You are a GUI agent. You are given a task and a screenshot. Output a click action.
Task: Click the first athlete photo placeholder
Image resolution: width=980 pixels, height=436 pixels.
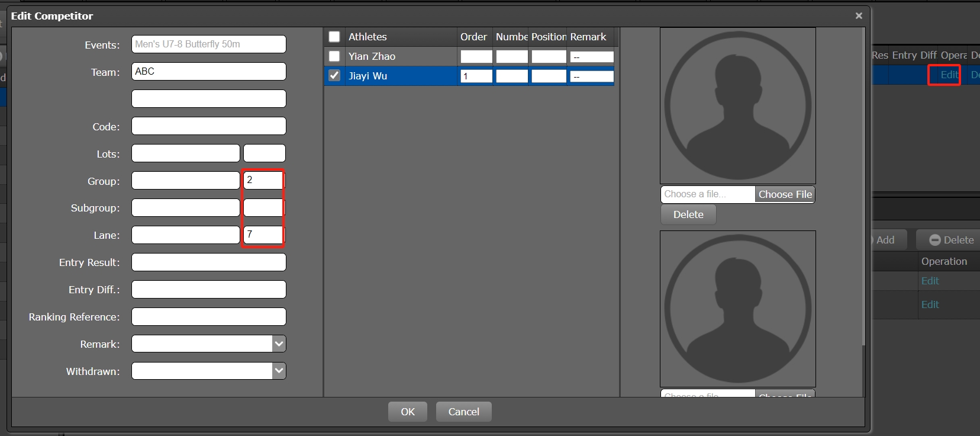pos(737,105)
